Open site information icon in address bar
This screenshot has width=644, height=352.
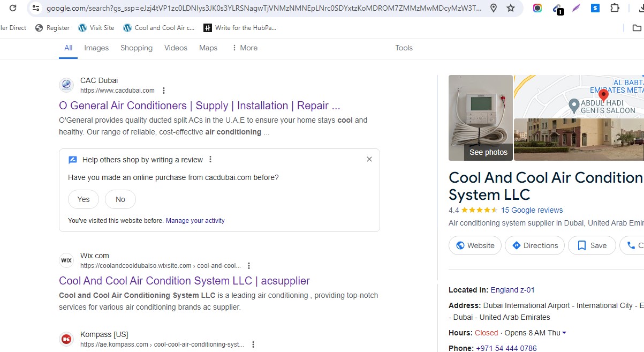35,8
